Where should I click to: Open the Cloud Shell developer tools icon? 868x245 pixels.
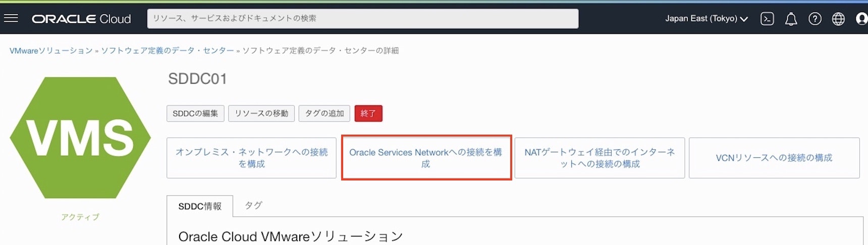(x=767, y=19)
